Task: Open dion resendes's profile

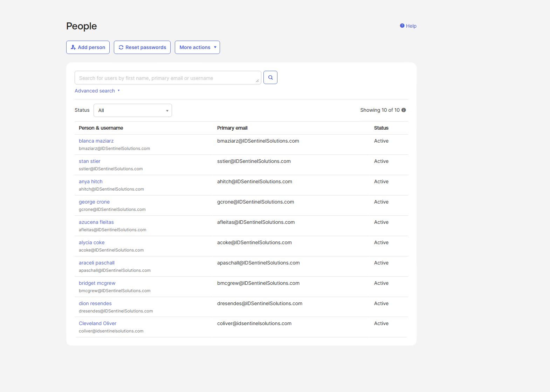Action: point(95,303)
